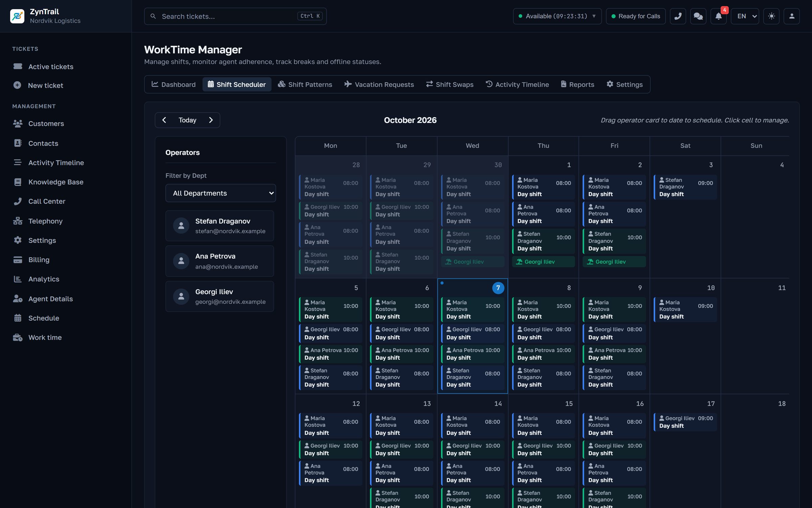Open Ana Petrova 10:00 shift on Tuesday 6

point(401,354)
